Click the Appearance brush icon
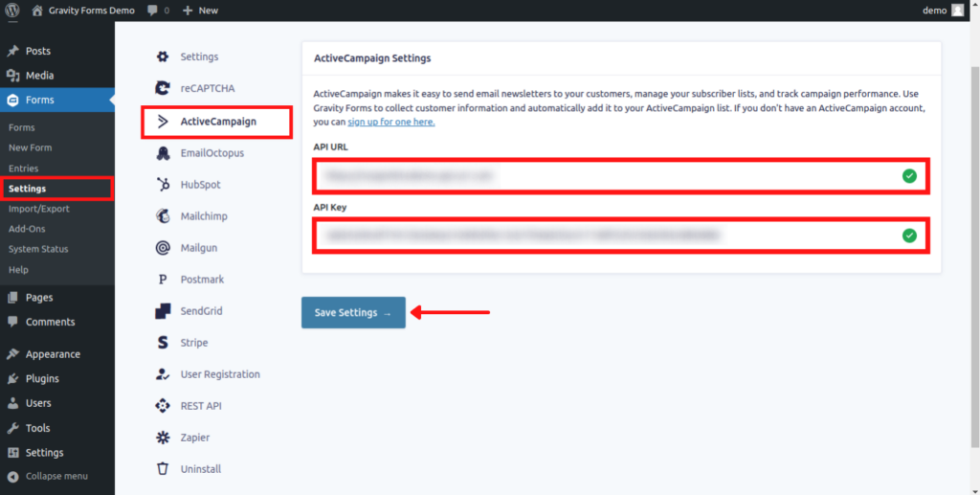The height and width of the screenshot is (495, 980). tap(12, 354)
